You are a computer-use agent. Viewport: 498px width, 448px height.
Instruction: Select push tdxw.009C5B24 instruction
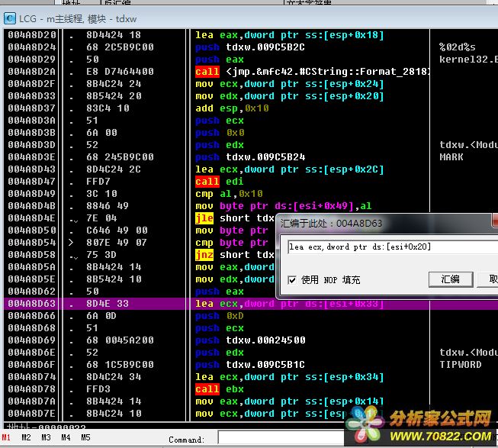coord(250,157)
